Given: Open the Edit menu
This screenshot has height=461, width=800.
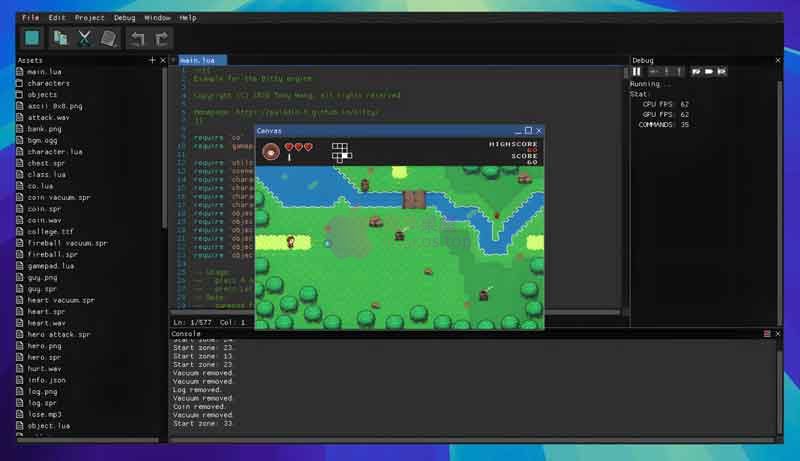Looking at the screenshot, I should (x=57, y=18).
